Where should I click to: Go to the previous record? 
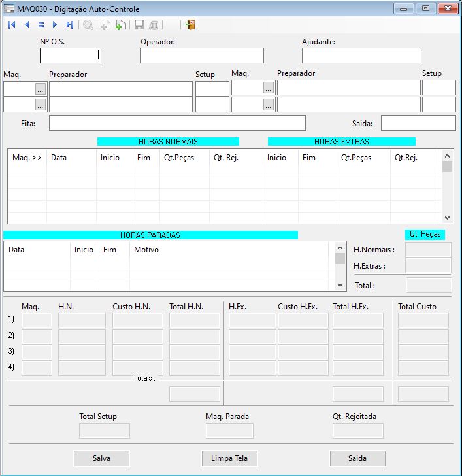(x=27, y=25)
